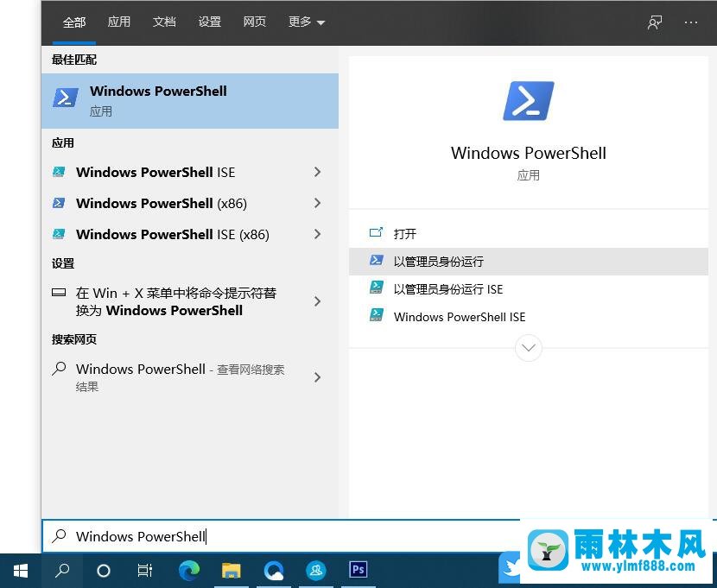This screenshot has width=717, height=588.
Task: Expand options for Windows PowerShell ISE result
Action: point(317,172)
